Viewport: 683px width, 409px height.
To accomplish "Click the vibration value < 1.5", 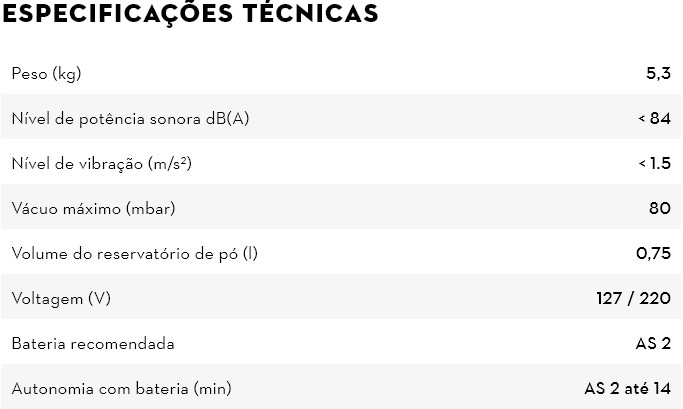I will [655, 163].
